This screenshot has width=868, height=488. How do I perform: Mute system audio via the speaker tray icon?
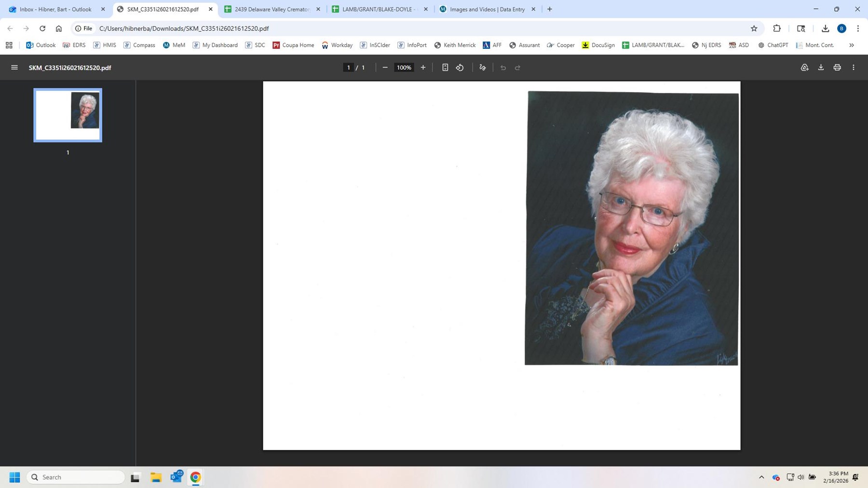click(801, 477)
